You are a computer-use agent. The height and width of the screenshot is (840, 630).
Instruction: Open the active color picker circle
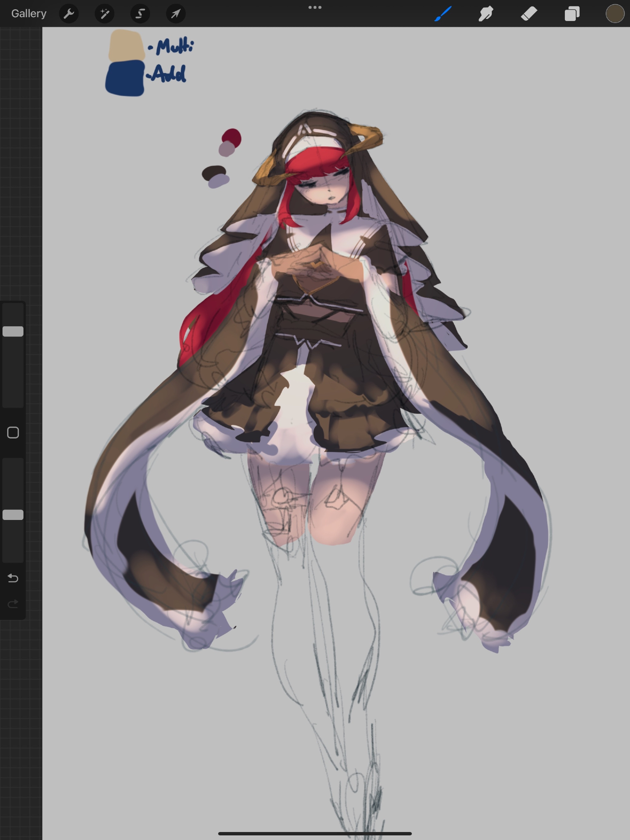coord(614,14)
